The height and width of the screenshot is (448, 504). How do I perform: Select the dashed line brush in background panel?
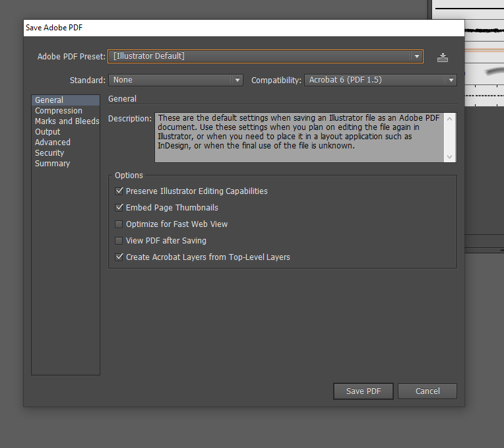coord(484,96)
